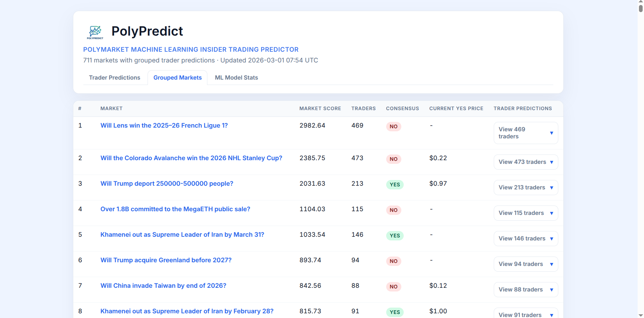The height and width of the screenshot is (318, 644).
Task: Expand the View 146 traders dropdown
Action: tap(526, 238)
